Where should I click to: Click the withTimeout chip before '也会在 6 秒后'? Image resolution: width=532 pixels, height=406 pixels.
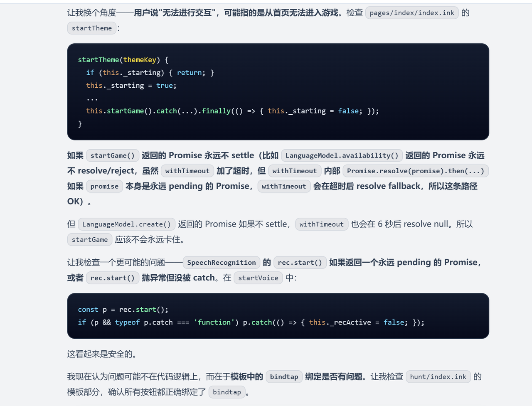click(322, 224)
